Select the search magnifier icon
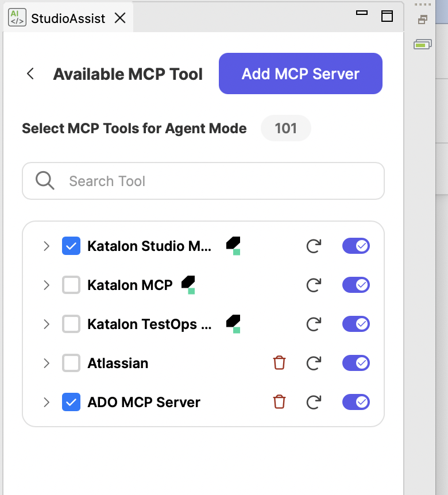 [44, 181]
